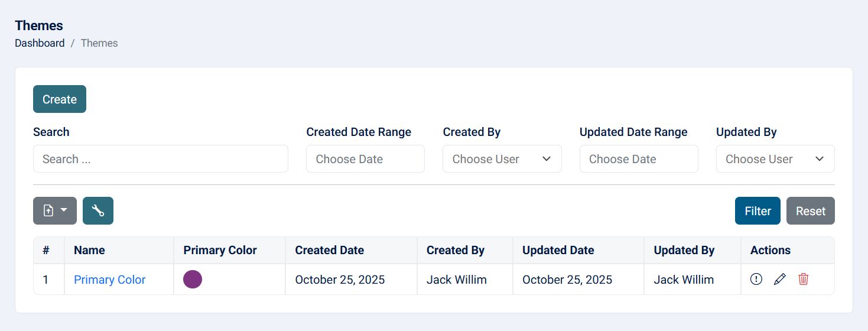Click the Name column header
Viewport: 868px width, 331px height.
(89, 250)
